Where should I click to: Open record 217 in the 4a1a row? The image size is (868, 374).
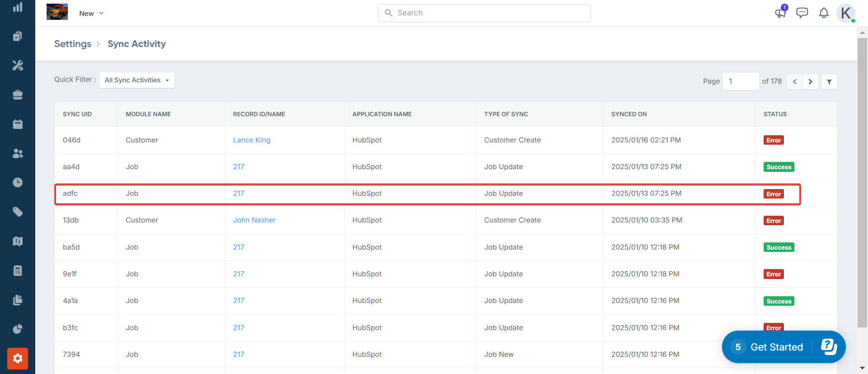(x=239, y=301)
